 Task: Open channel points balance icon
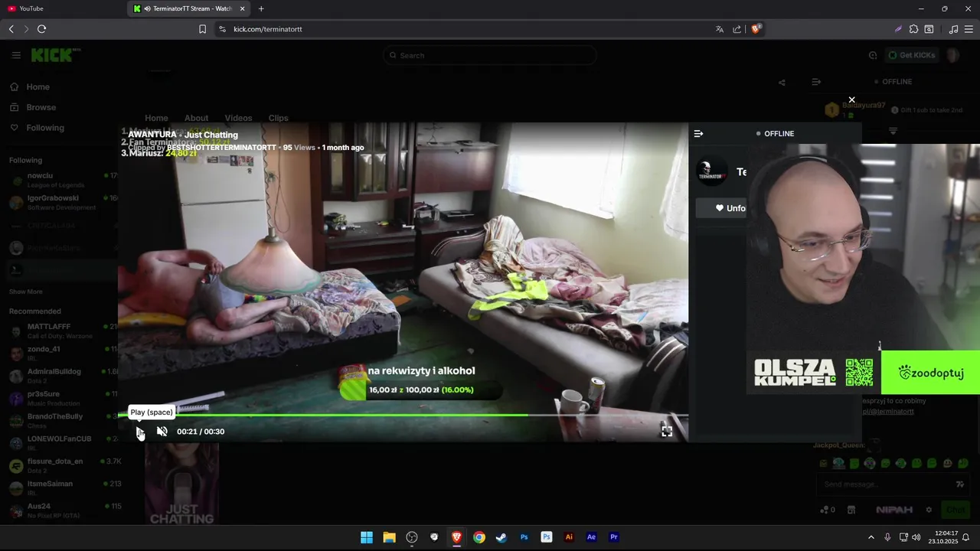coord(828,510)
